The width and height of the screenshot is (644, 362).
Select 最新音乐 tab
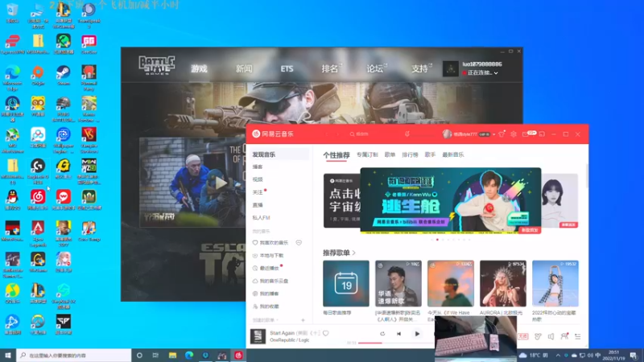(x=453, y=154)
